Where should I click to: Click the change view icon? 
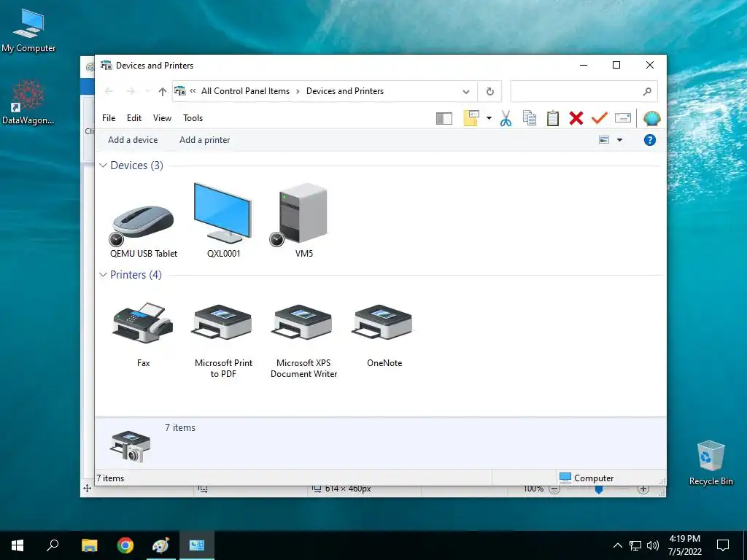[x=603, y=140]
